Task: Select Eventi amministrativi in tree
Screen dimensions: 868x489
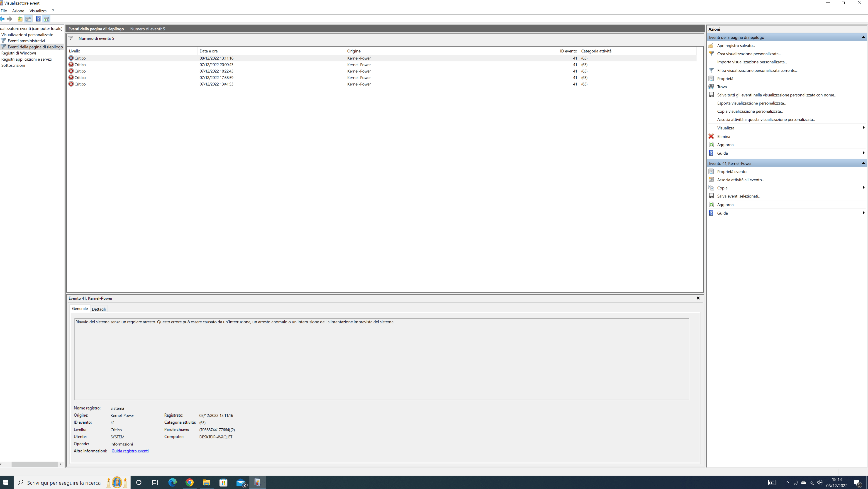Action: click(x=26, y=41)
